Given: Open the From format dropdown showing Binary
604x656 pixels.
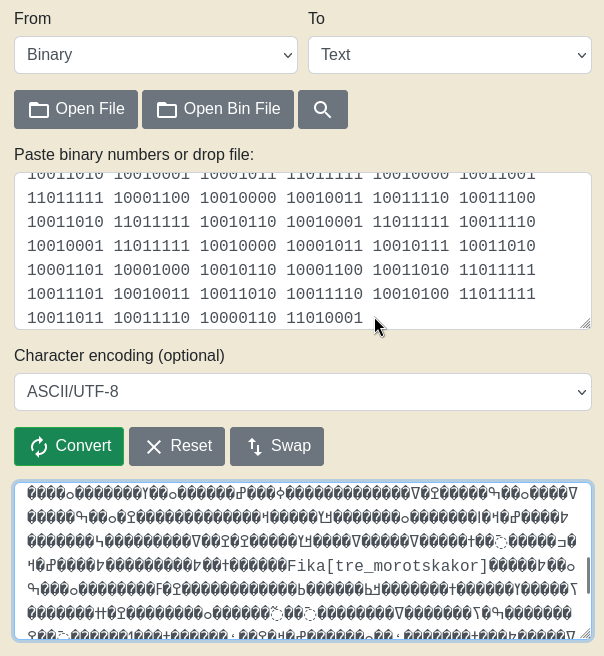Looking at the screenshot, I should pyautogui.click(x=156, y=55).
